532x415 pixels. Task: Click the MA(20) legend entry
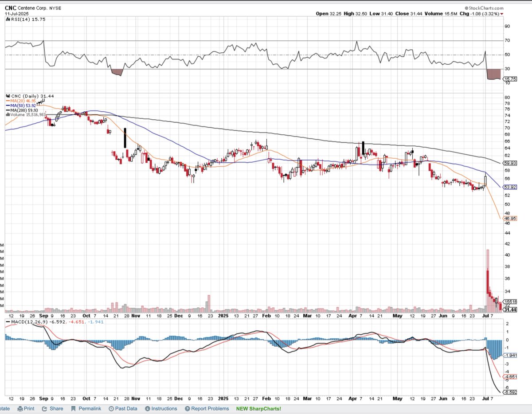point(20,101)
